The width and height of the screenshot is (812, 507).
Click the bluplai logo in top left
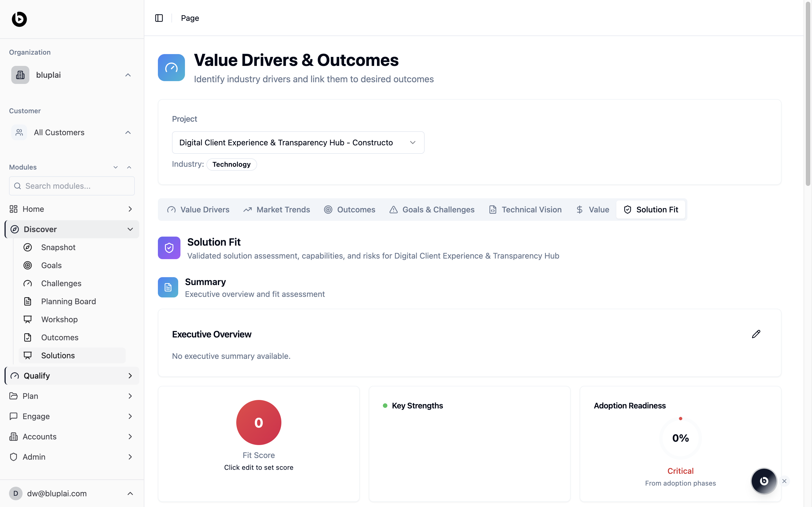(19, 19)
